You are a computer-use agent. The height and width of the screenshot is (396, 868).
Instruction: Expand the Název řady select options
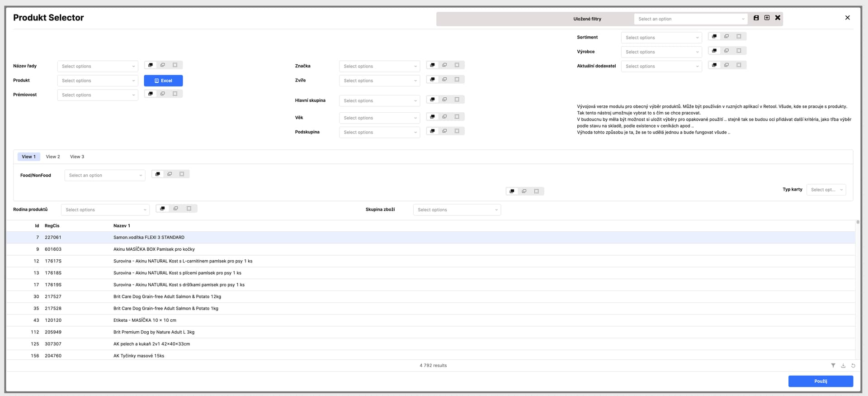(98, 67)
